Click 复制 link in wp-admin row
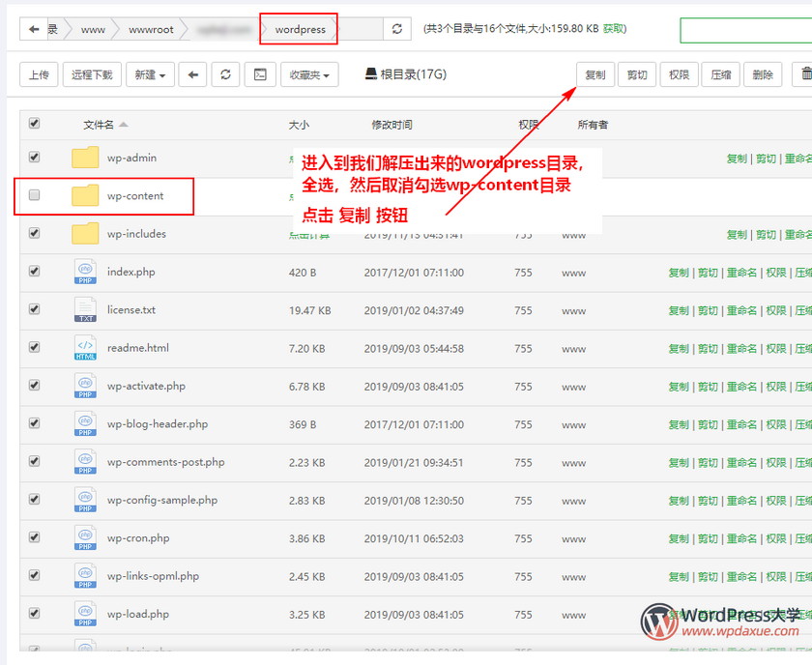The image size is (812, 665). pos(737,159)
